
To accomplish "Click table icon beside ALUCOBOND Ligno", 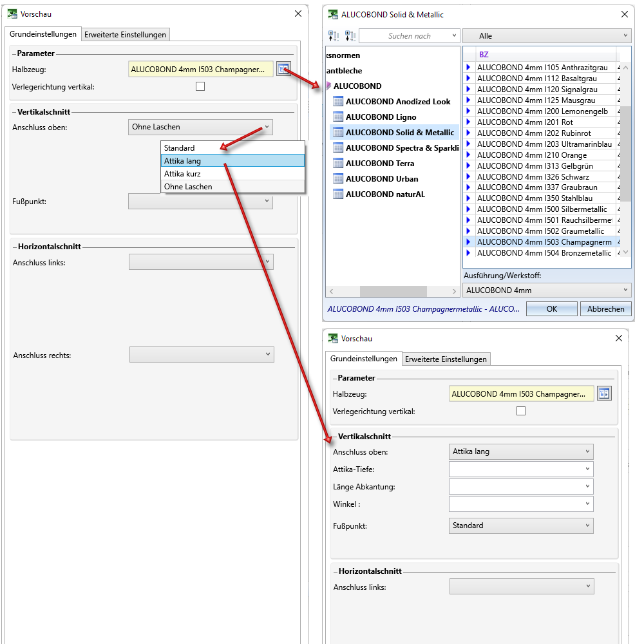I will point(338,117).
